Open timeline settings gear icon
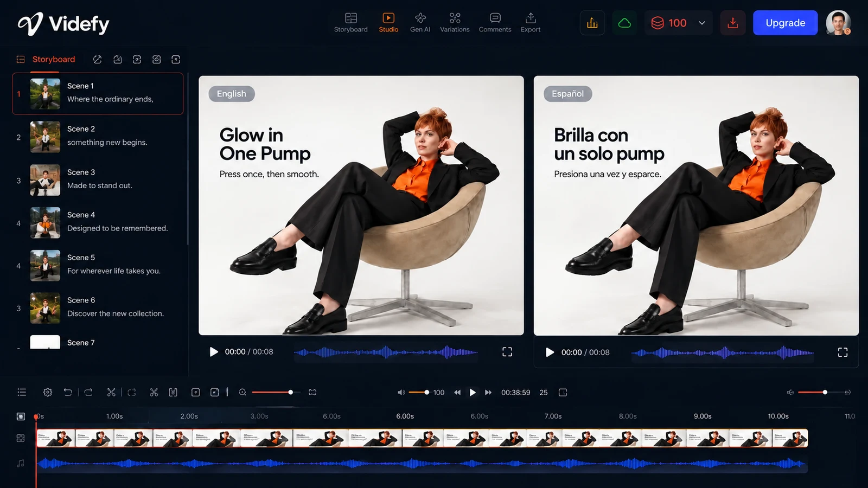 click(x=48, y=392)
